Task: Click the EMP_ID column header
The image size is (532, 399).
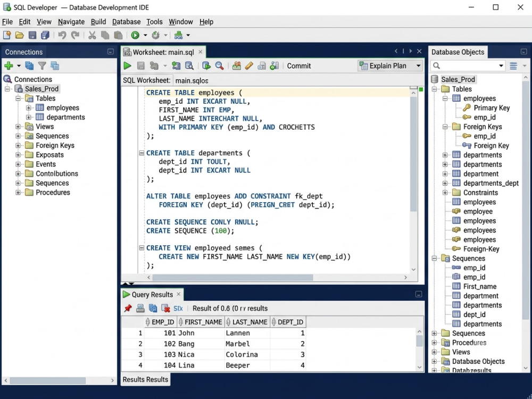Action: [x=160, y=322]
